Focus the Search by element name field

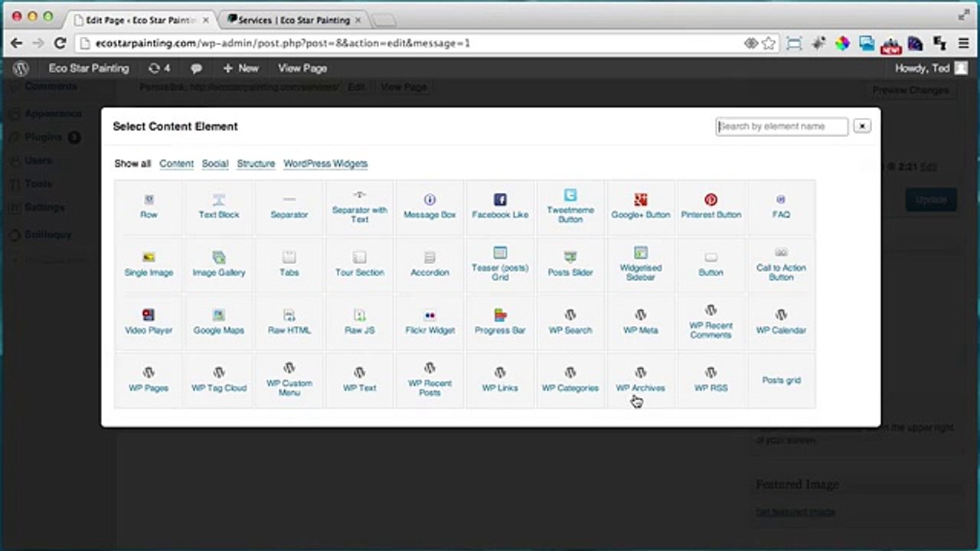pyautogui.click(x=782, y=126)
